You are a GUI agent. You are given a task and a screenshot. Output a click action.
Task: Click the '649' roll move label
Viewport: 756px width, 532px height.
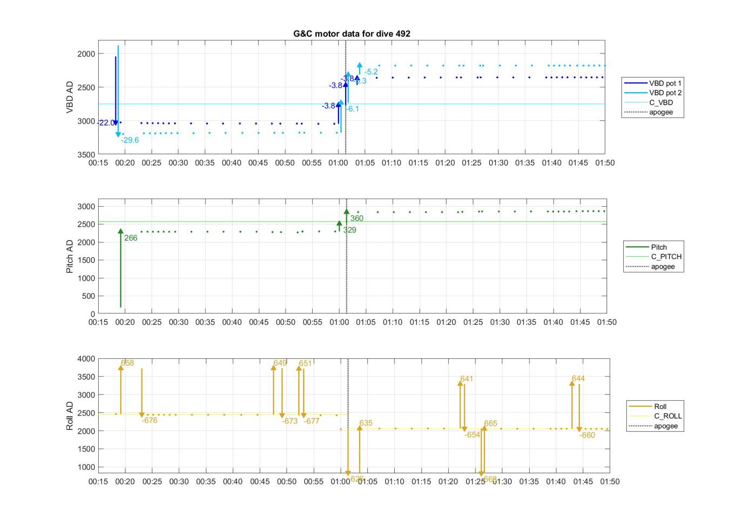(280, 363)
